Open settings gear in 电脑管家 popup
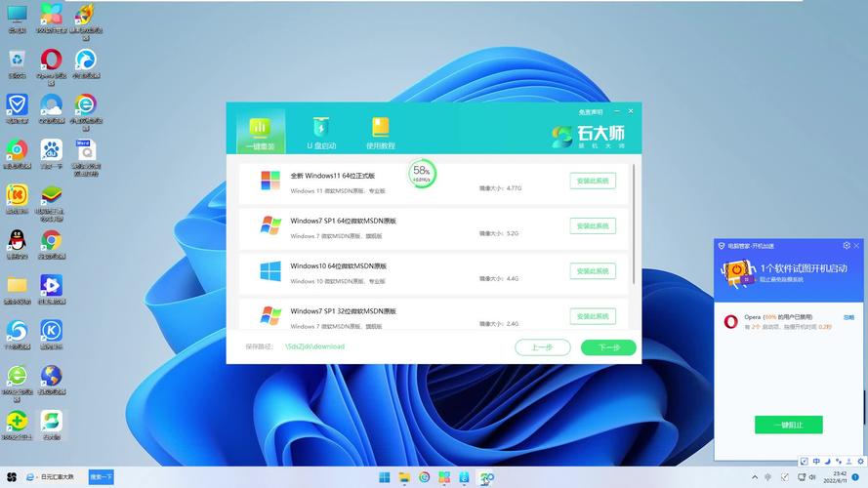Viewport: 868px width, 488px height. pyautogui.click(x=847, y=246)
